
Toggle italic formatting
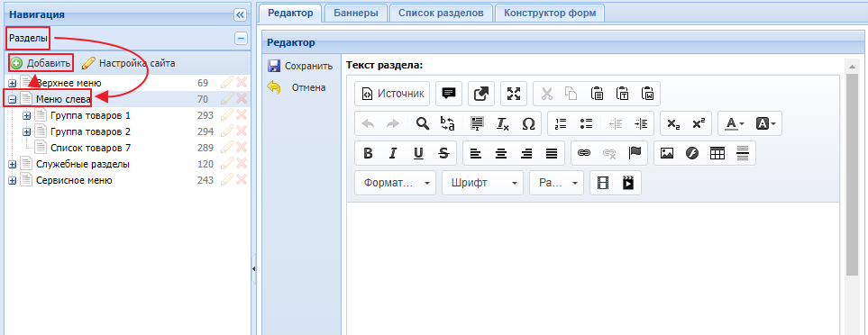393,154
